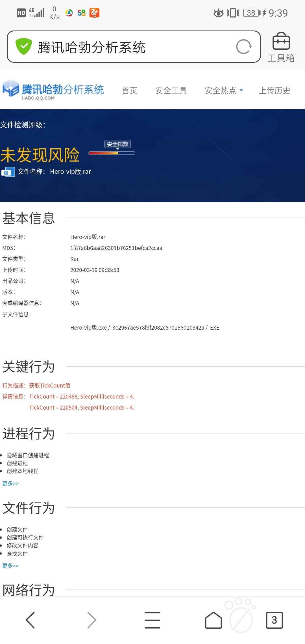Select upload time 2020-03-19 09:35:53

pyautogui.click(x=95, y=270)
